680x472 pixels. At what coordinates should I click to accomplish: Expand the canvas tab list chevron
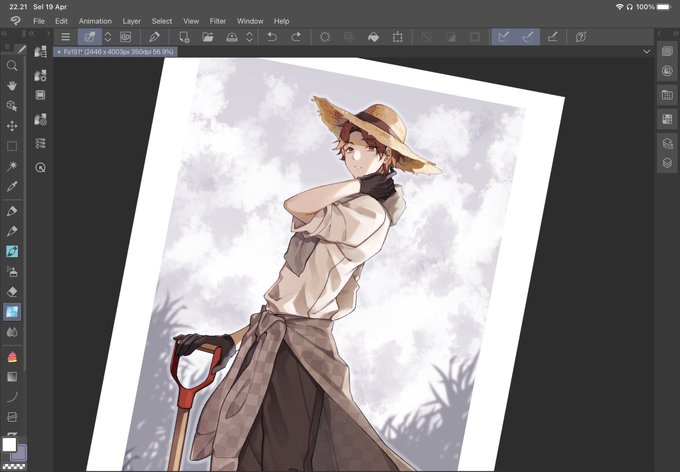(647, 52)
